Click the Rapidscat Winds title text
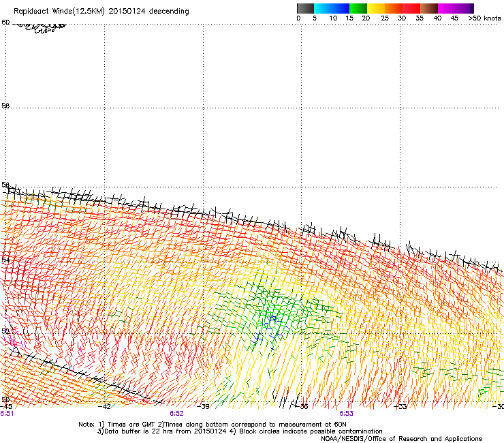 [101, 11]
